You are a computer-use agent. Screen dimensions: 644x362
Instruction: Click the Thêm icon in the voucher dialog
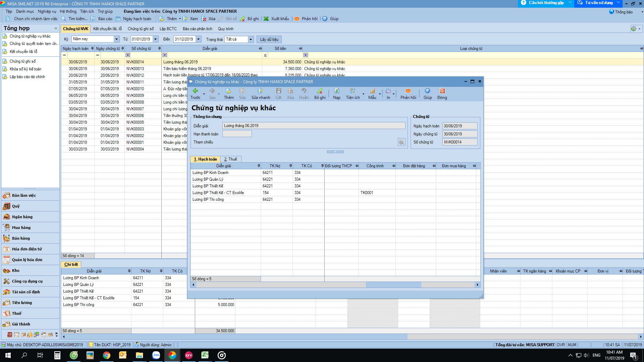tap(228, 91)
